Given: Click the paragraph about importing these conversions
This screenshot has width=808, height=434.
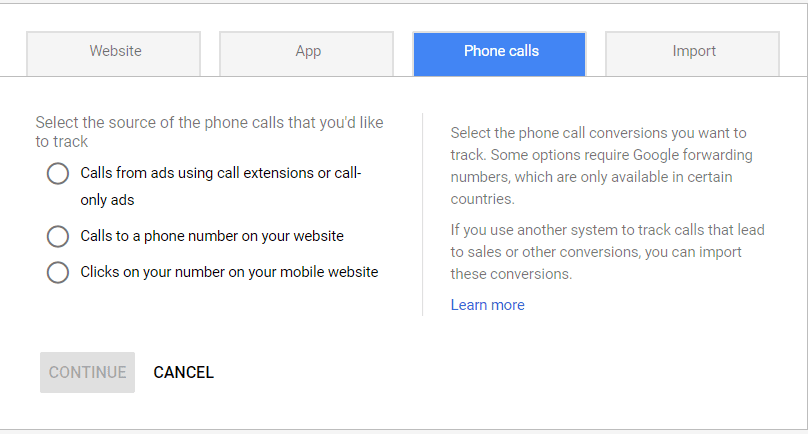Looking at the screenshot, I should tap(608, 252).
